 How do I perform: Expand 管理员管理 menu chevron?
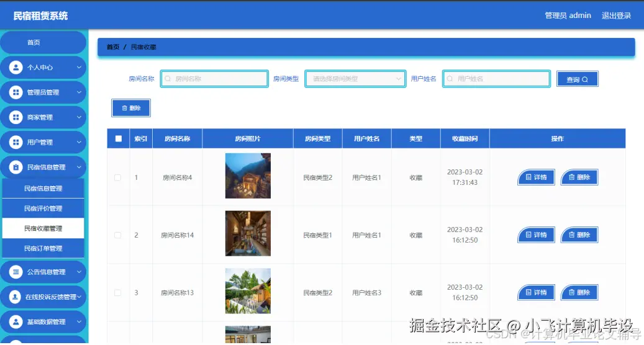point(79,92)
